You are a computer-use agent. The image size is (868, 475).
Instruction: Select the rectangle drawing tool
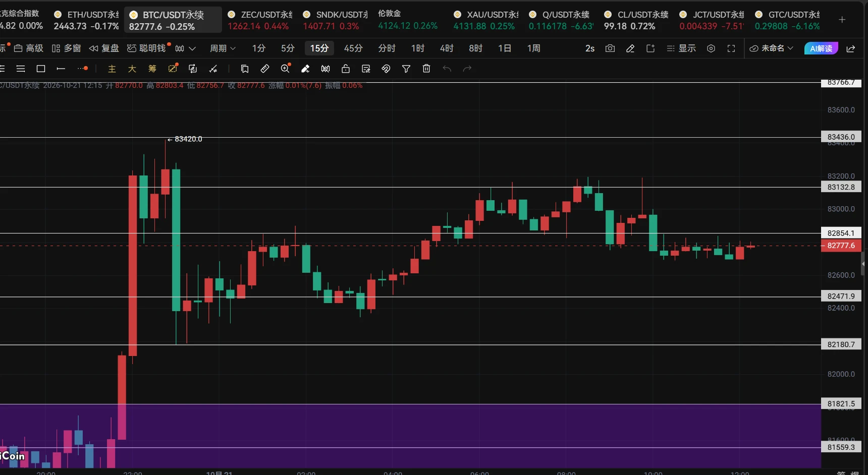click(x=41, y=69)
